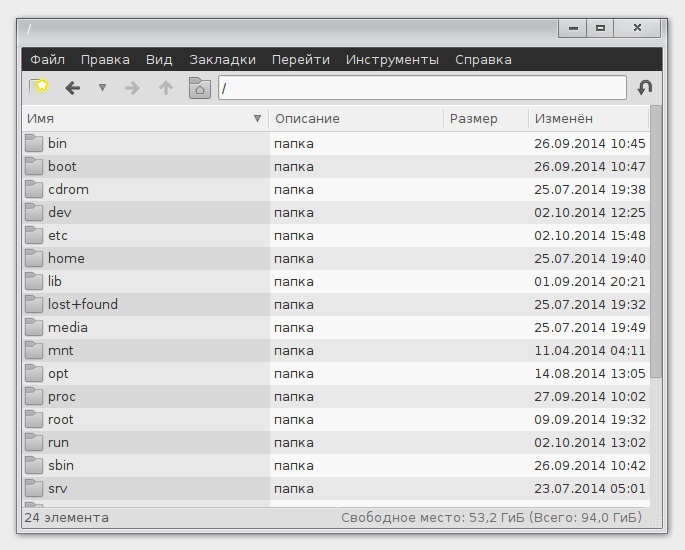Screen dimensions: 685x550
Task: Minimize the file manager window
Action: pyautogui.click(x=573, y=28)
